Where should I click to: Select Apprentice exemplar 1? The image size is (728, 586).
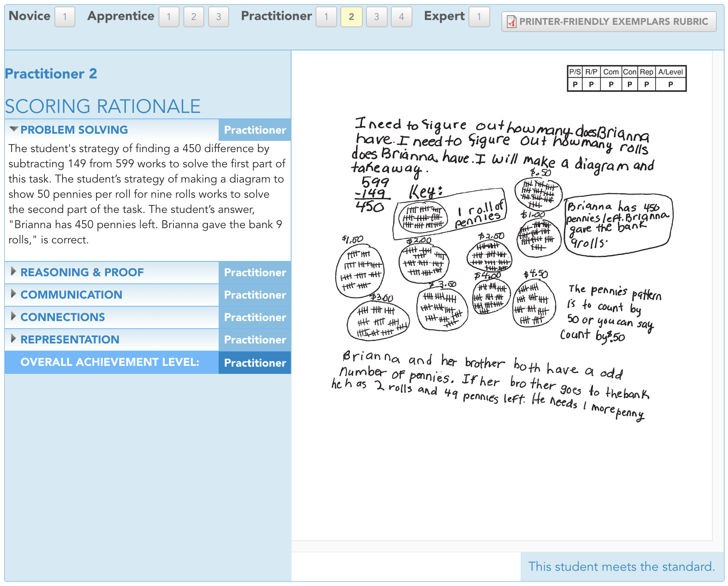point(169,17)
